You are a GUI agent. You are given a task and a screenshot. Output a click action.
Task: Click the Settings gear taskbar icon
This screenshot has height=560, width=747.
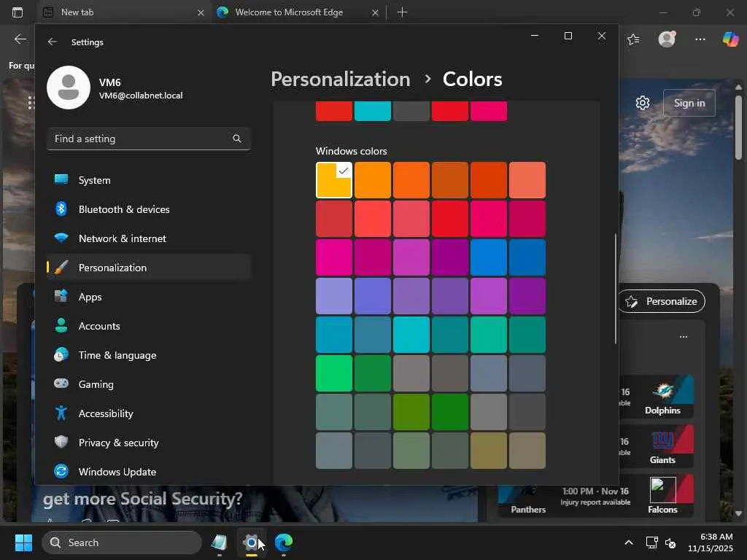point(251,542)
